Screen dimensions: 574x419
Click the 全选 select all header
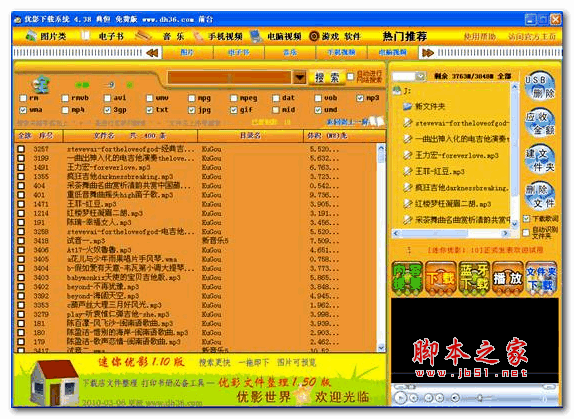point(25,136)
